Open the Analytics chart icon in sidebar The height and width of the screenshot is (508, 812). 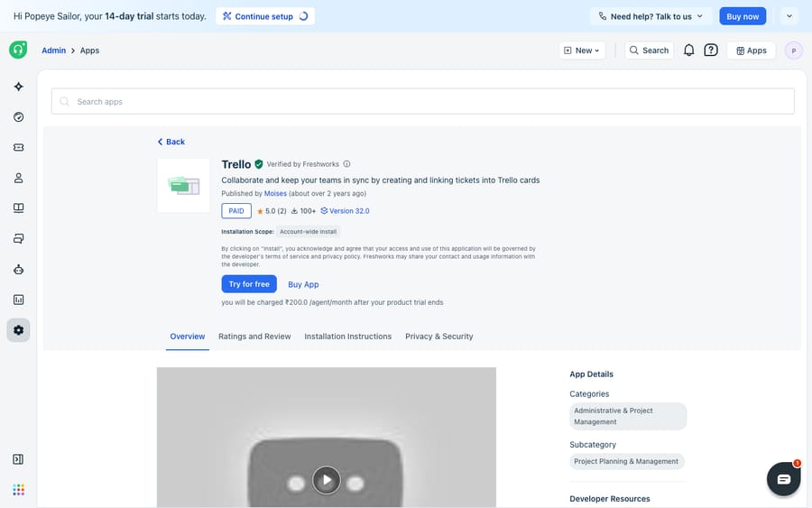[19, 300]
